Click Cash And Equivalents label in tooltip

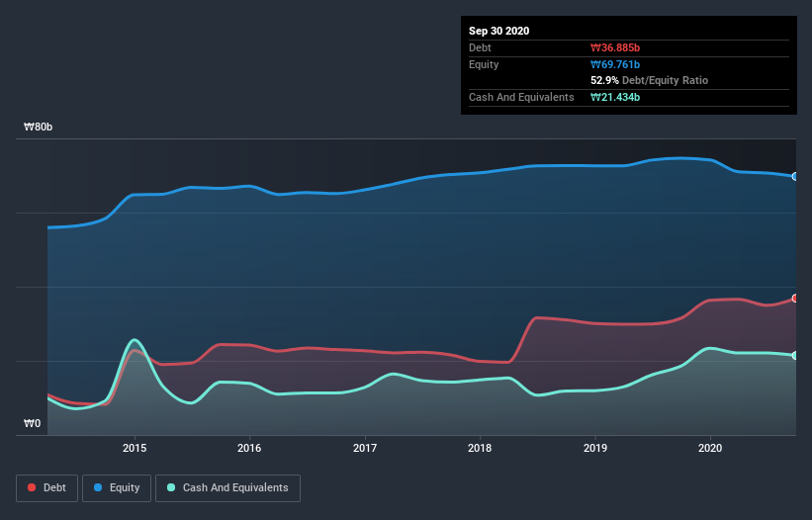click(x=521, y=97)
